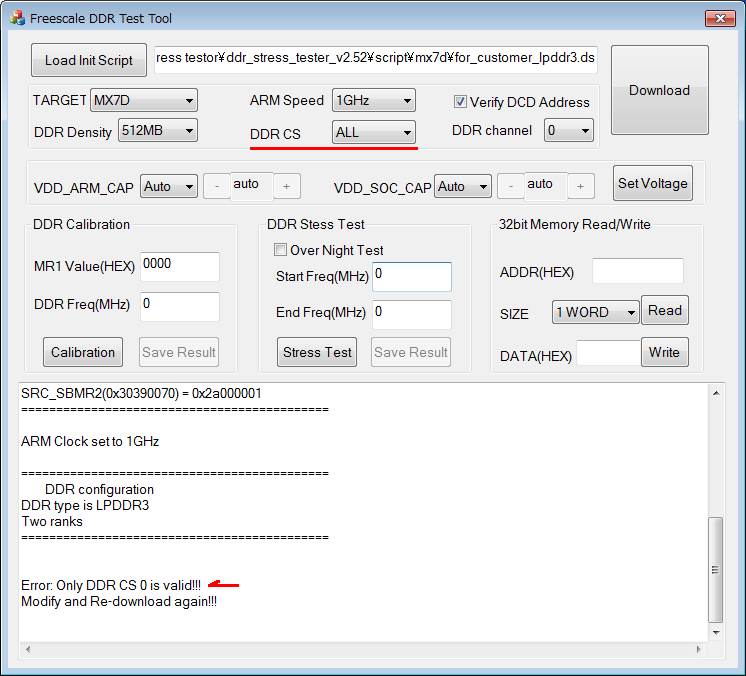Open the VDD_ARM_CAP Auto dropdown
The width and height of the screenshot is (746, 676).
click(169, 186)
